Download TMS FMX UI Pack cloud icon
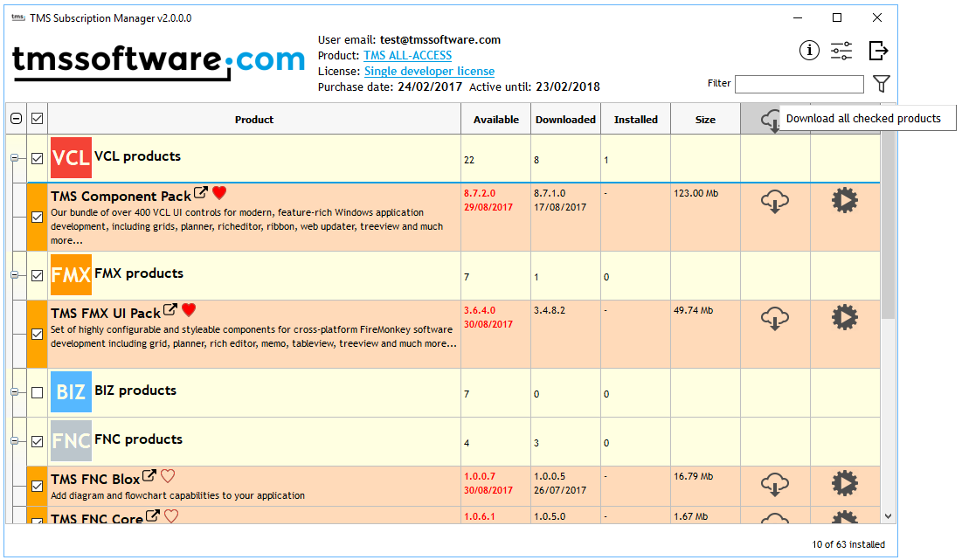This screenshot has height=560, width=962. pyautogui.click(x=775, y=318)
